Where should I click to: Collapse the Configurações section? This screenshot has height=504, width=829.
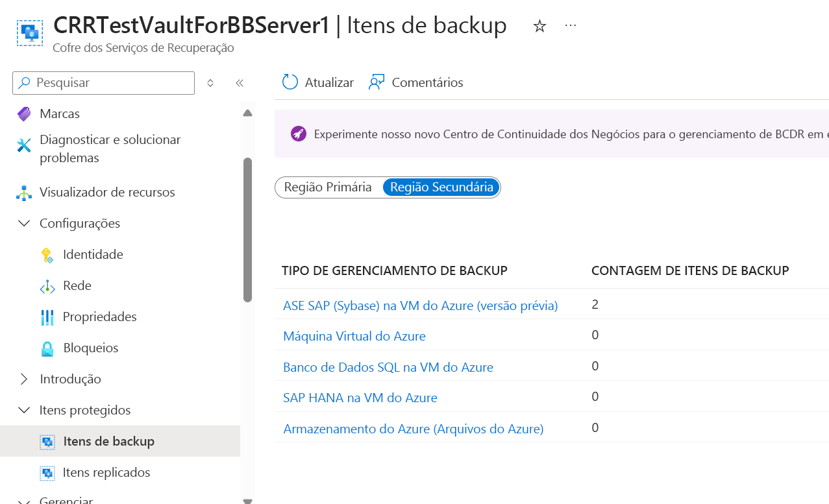[24, 223]
